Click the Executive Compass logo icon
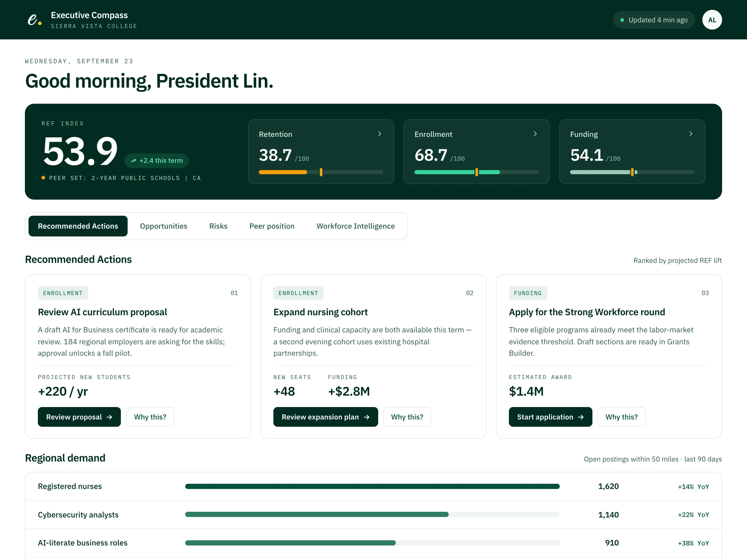 click(34, 20)
